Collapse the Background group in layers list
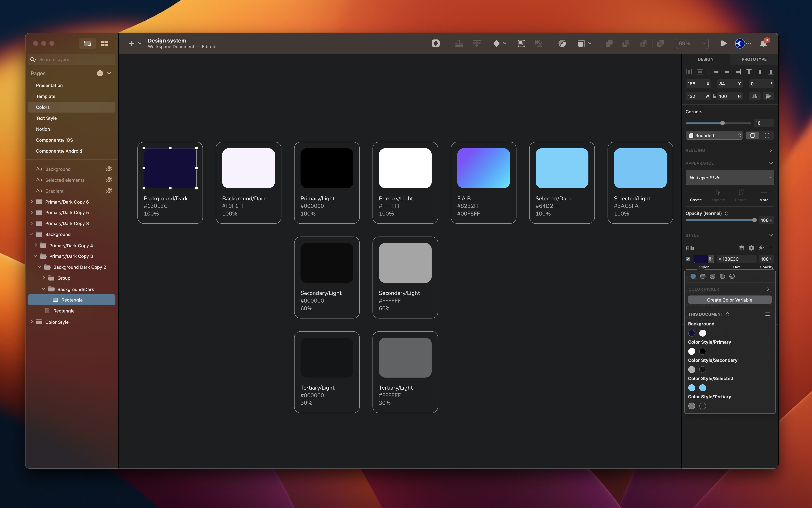This screenshot has height=508, width=812. point(32,234)
